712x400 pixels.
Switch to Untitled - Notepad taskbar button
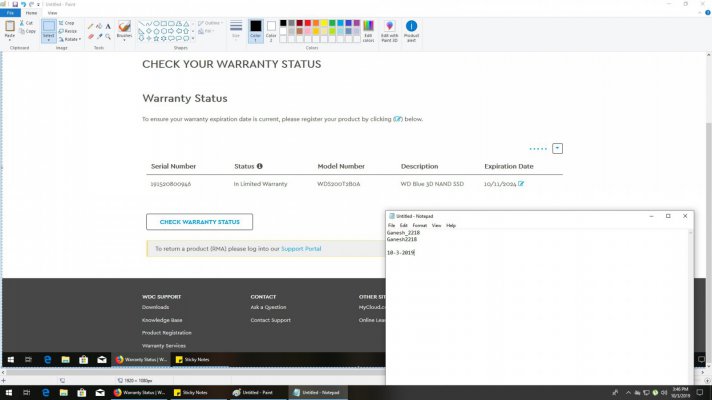[x=319, y=393]
